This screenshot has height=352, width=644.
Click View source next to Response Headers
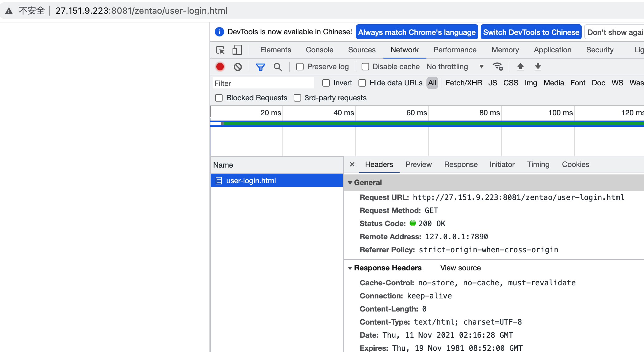coord(460,268)
